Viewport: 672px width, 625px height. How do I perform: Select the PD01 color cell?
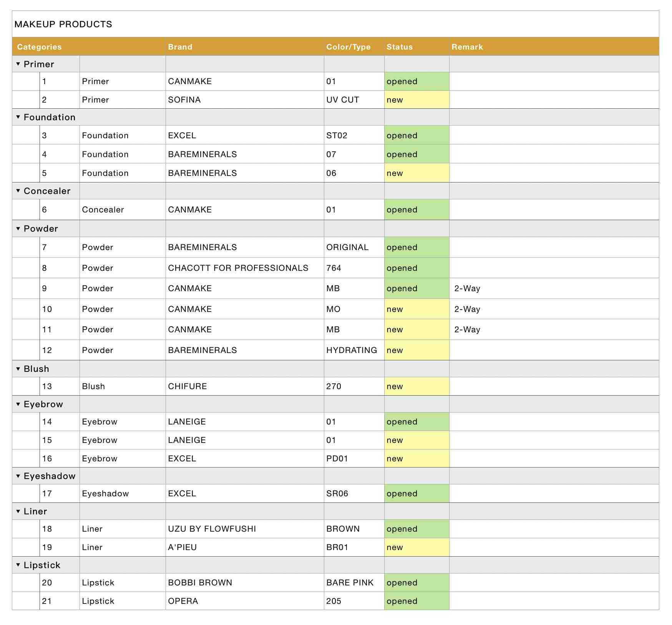(x=354, y=458)
